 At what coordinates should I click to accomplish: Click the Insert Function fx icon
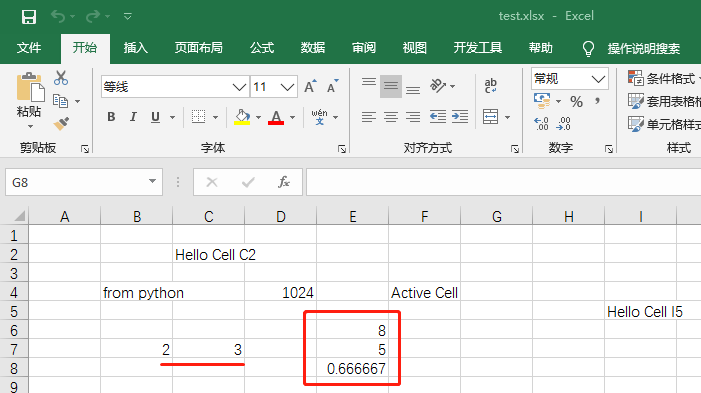(x=284, y=182)
